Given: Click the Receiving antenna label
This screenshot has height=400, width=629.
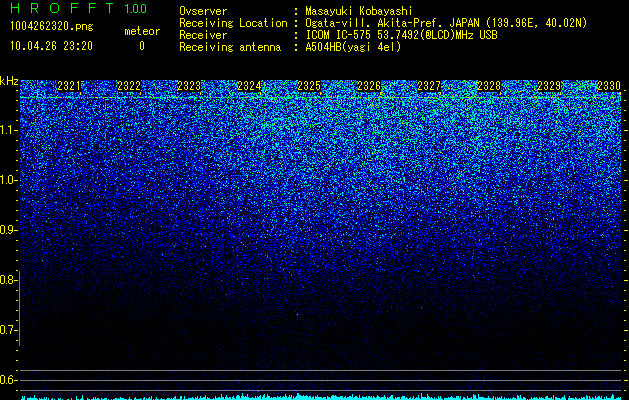Looking at the screenshot, I should pos(230,47).
